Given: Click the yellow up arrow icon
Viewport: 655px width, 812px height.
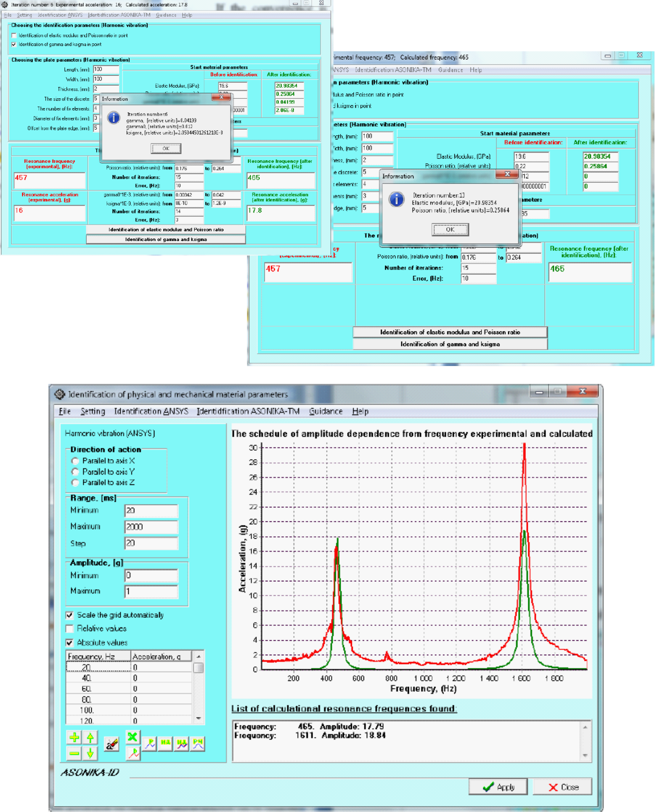Looking at the screenshot, I should click(x=90, y=738).
